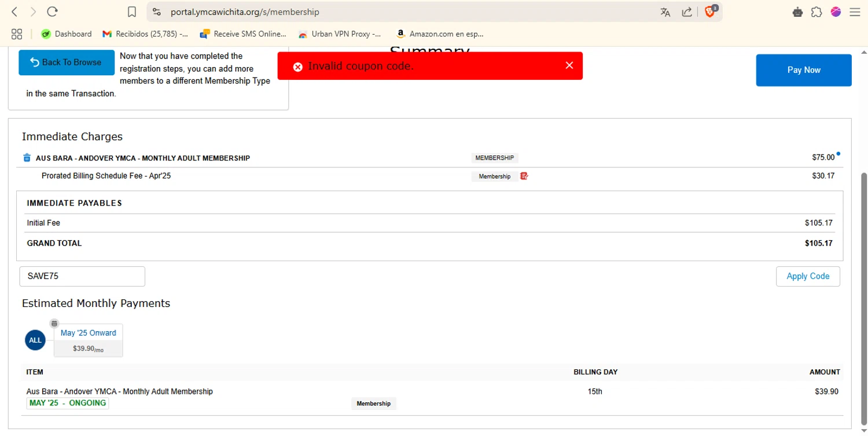This screenshot has width=868, height=436.
Task: Click the 15th billing day value
Action: coord(595,391)
